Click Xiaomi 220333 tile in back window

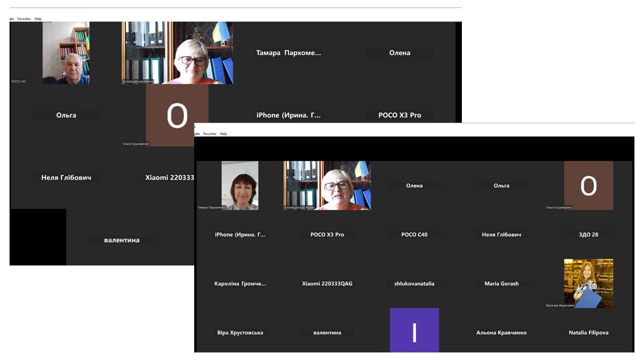(170, 177)
